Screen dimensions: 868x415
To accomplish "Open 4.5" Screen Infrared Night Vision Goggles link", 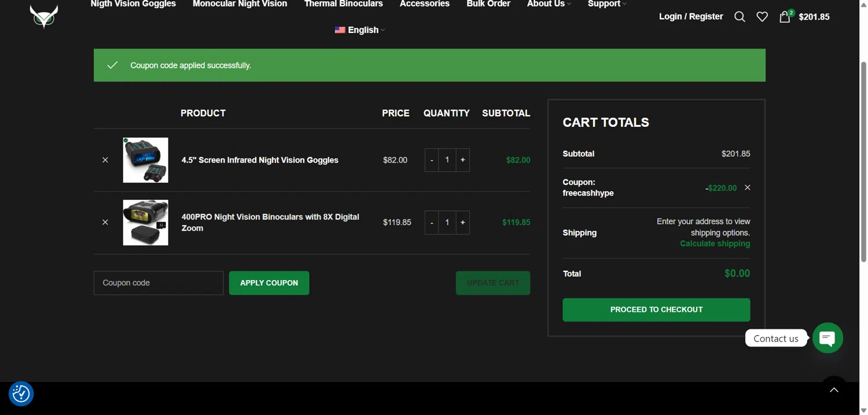I will 260,160.
